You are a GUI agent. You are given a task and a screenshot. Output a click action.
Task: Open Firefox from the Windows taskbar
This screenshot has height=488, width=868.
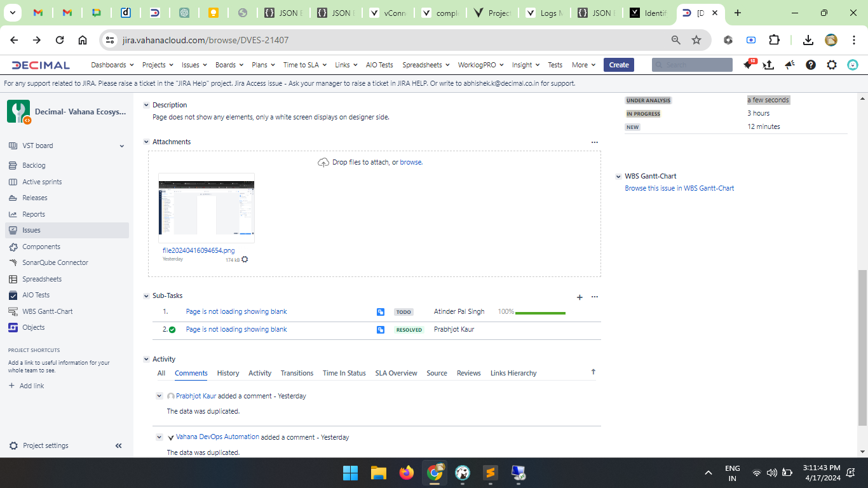(407, 473)
